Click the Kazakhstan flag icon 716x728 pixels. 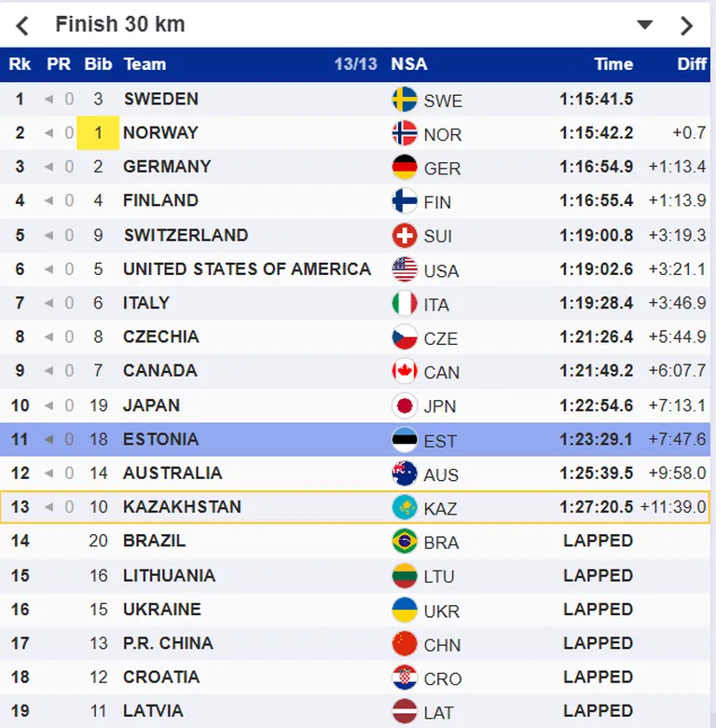pos(405,507)
